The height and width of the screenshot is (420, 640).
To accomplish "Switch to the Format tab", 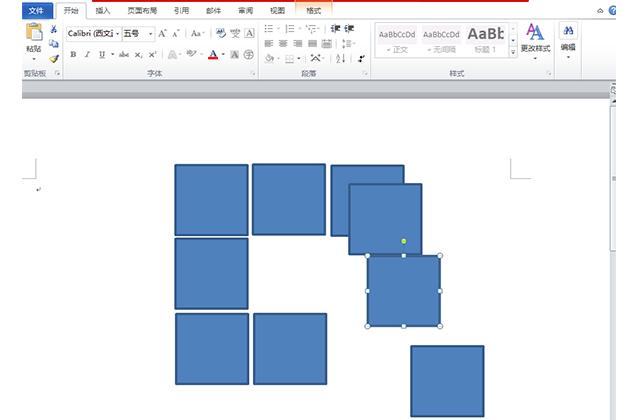I will click(x=313, y=11).
